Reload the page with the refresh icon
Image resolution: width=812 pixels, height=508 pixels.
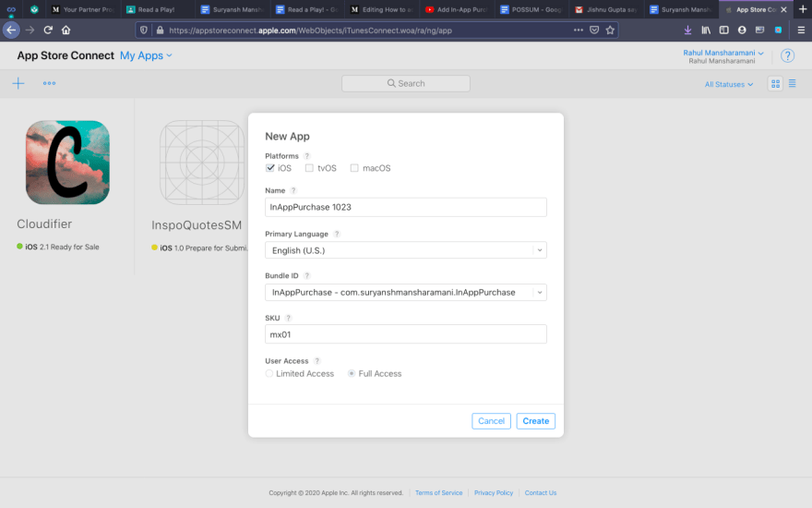[x=48, y=30]
